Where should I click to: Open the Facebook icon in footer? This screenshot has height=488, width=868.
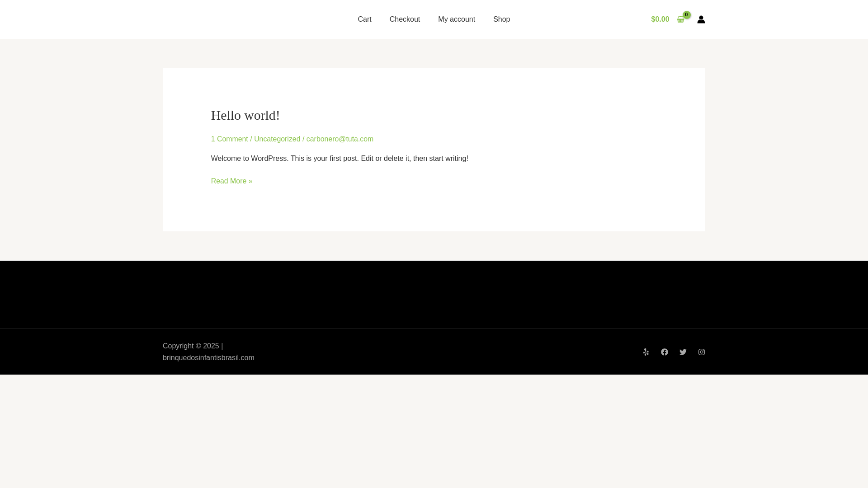(664, 352)
